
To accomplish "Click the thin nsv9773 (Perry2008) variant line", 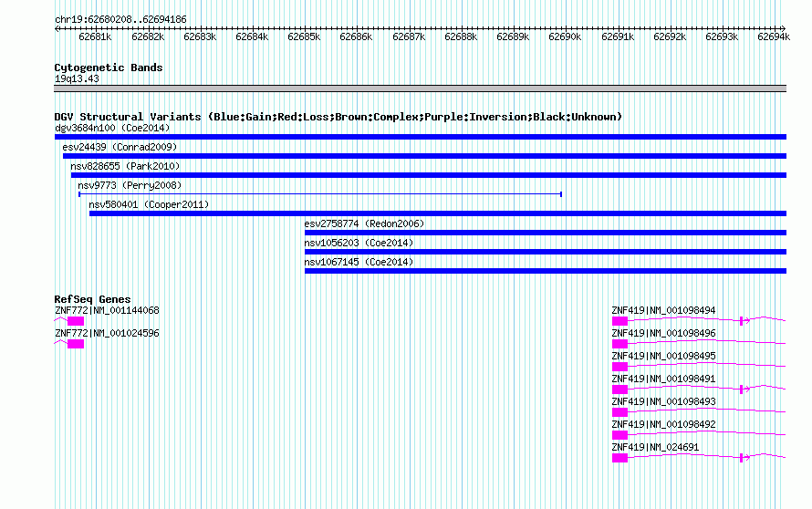I will (x=320, y=194).
